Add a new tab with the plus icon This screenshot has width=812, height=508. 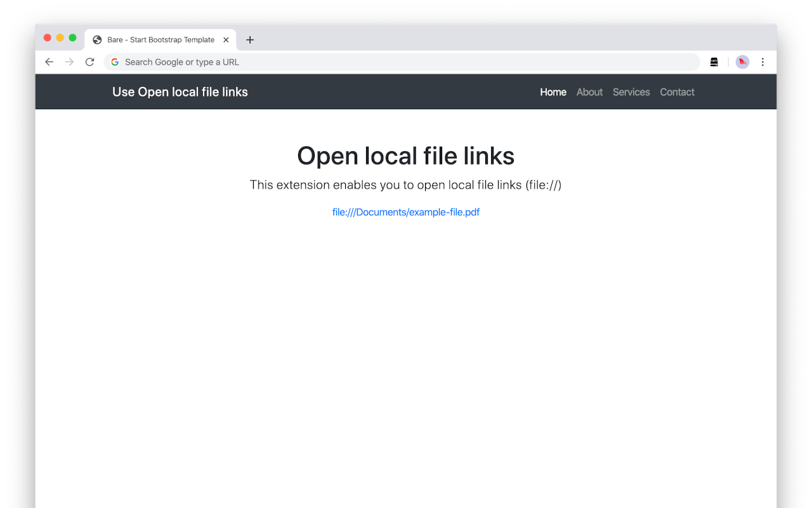(250, 39)
